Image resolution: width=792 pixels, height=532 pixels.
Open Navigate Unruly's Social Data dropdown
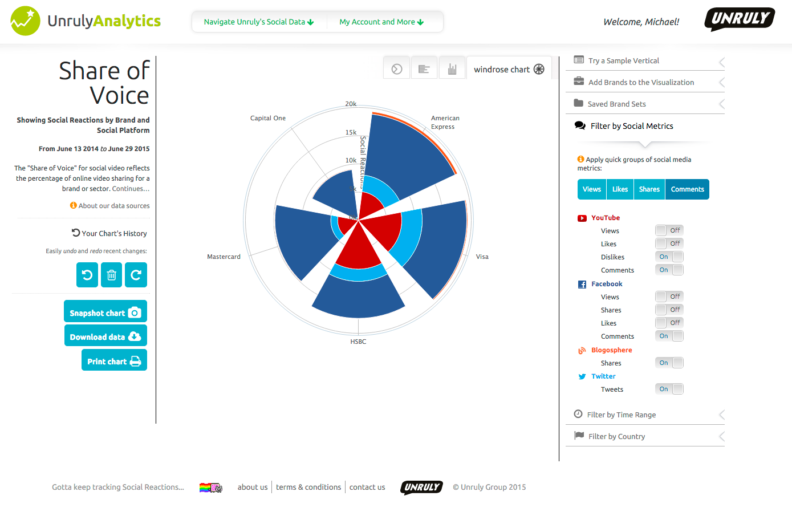click(x=259, y=22)
